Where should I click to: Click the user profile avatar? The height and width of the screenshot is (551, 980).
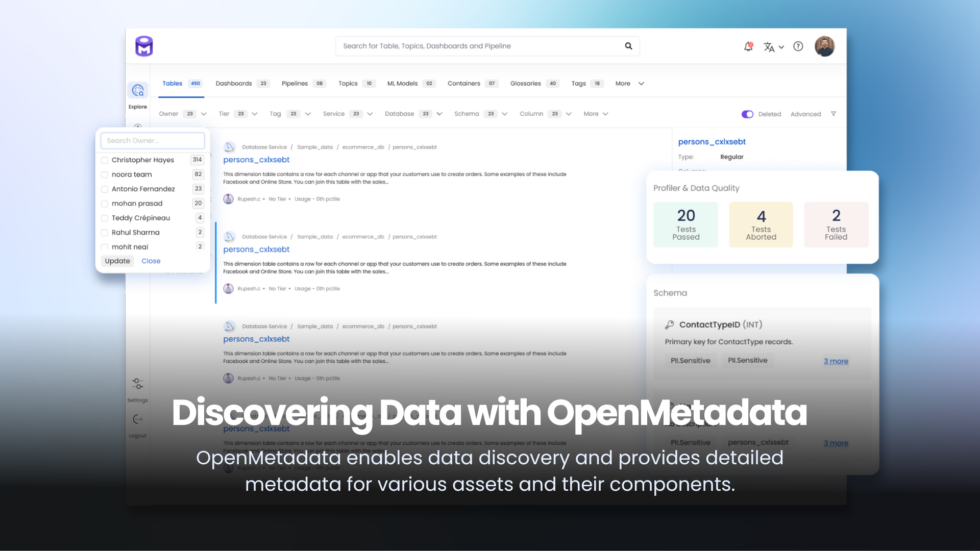coord(824,46)
